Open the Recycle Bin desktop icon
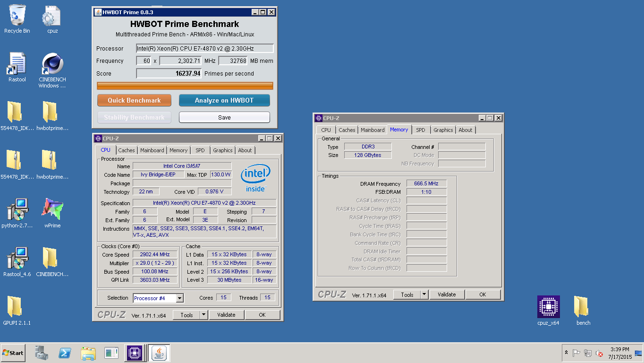 [17, 19]
